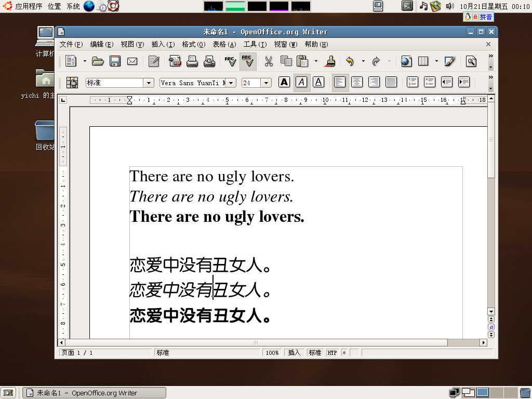
Task: Click the Redo arrow icon
Action: (x=376, y=61)
